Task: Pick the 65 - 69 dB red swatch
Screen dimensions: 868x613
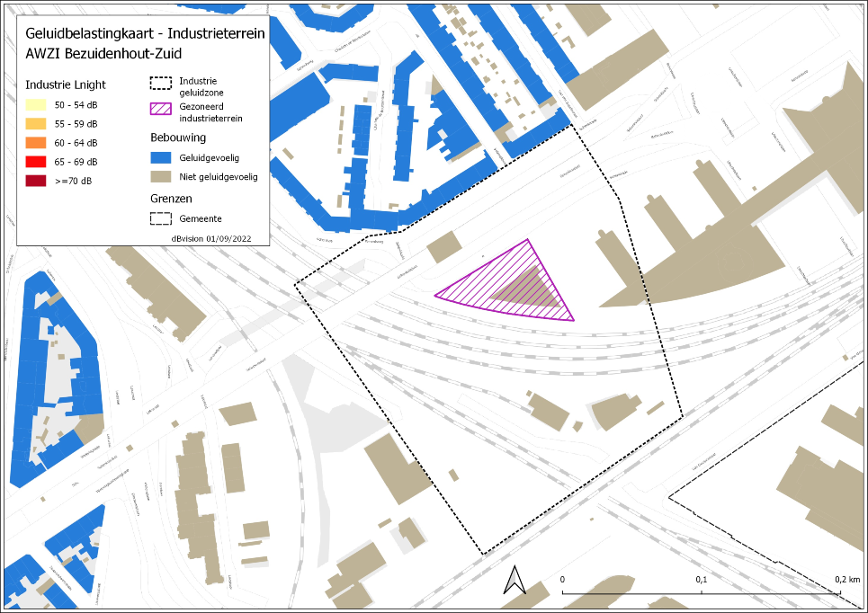Action: (35, 162)
